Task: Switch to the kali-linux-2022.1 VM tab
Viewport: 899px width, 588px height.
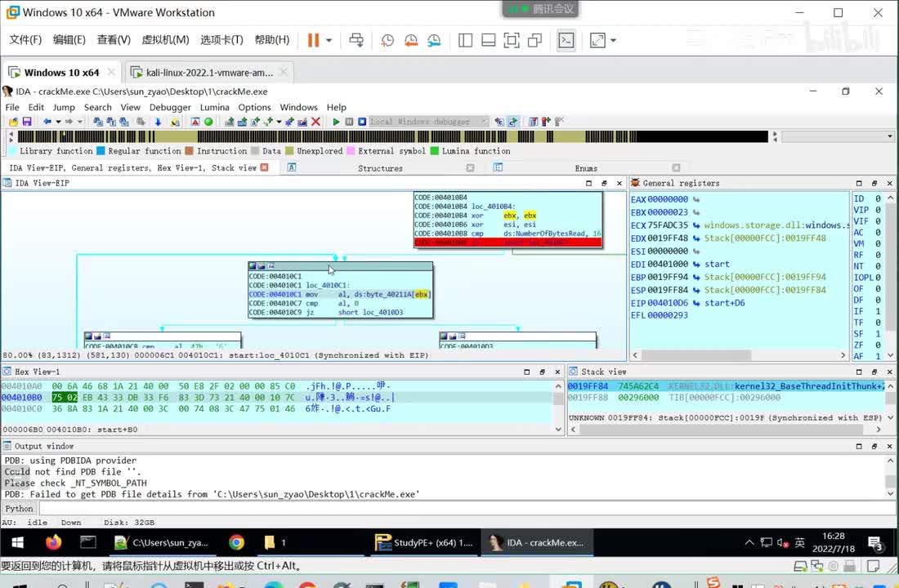Action: (209, 72)
